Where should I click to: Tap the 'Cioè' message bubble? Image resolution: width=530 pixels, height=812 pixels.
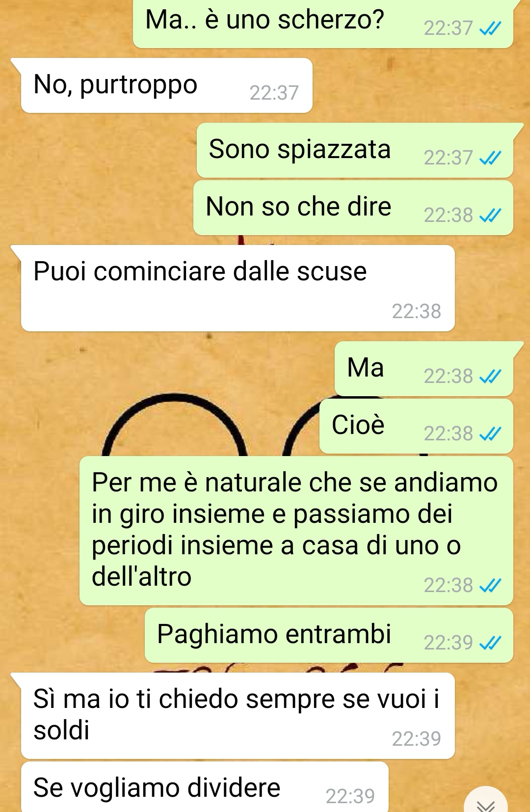416,426
